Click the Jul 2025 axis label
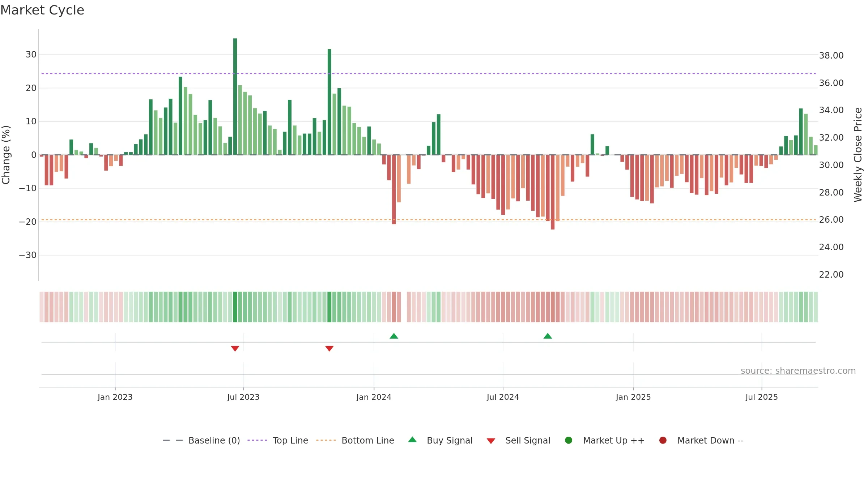 point(762,397)
